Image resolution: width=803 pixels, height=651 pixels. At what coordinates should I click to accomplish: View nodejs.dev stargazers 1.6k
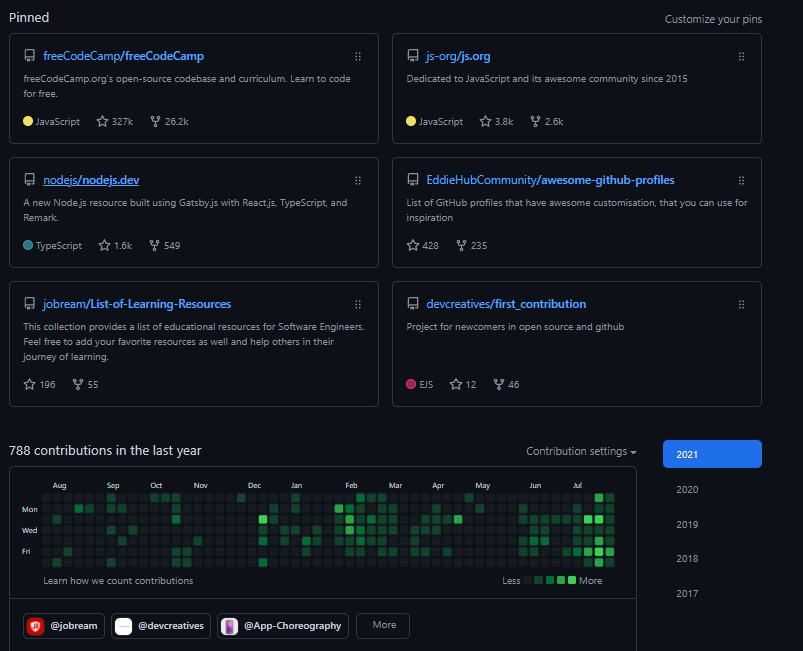115,245
